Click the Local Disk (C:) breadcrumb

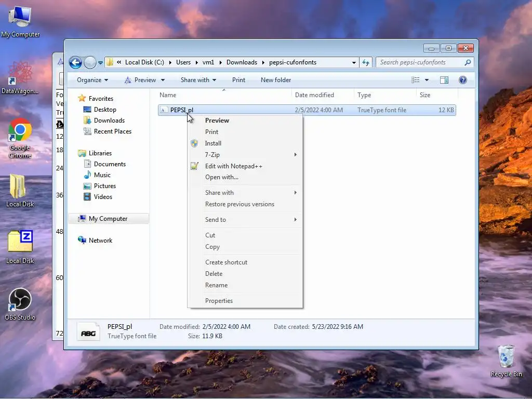[x=144, y=62]
